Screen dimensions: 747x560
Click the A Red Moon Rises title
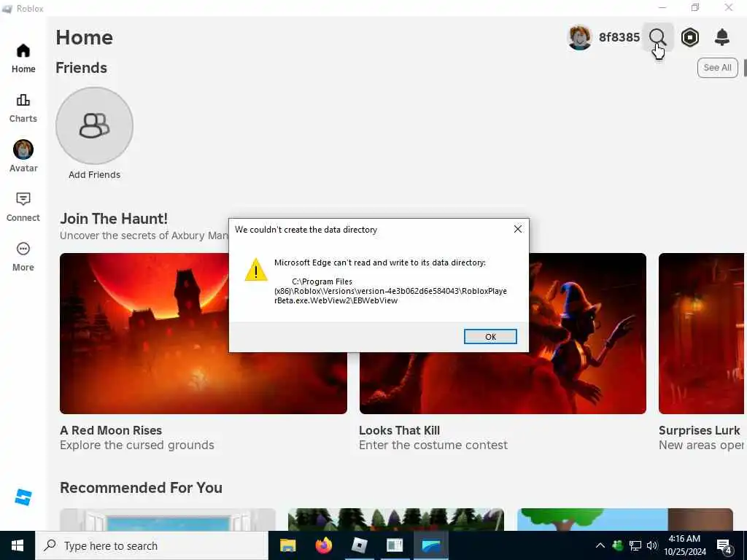[111, 430]
